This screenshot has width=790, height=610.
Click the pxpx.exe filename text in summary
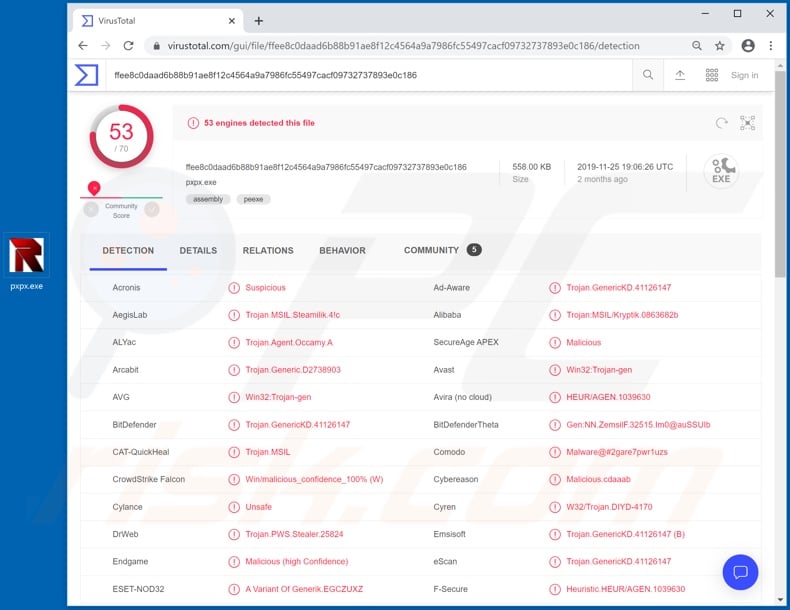click(201, 182)
